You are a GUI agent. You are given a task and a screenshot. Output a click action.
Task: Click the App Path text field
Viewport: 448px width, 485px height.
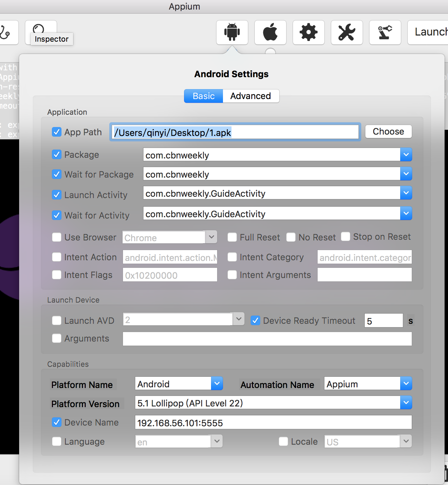click(235, 132)
